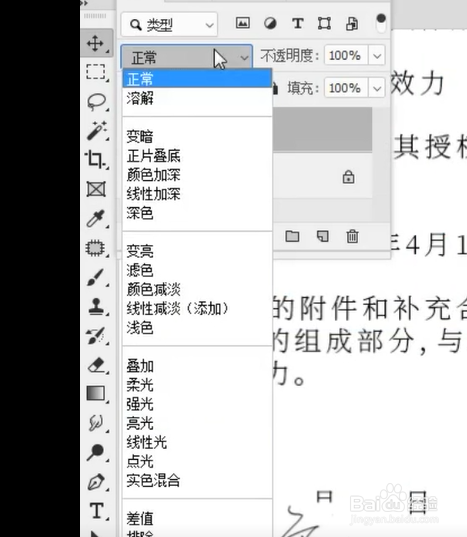The height and width of the screenshot is (537, 467).
Task: Click the fill 100% value field
Action: tap(346, 88)
